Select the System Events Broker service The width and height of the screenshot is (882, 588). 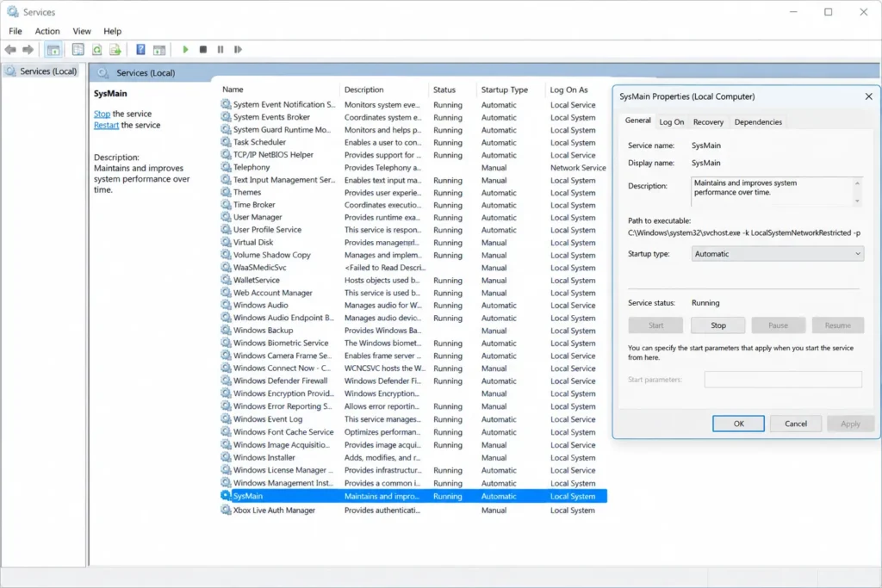coord(413,117)
